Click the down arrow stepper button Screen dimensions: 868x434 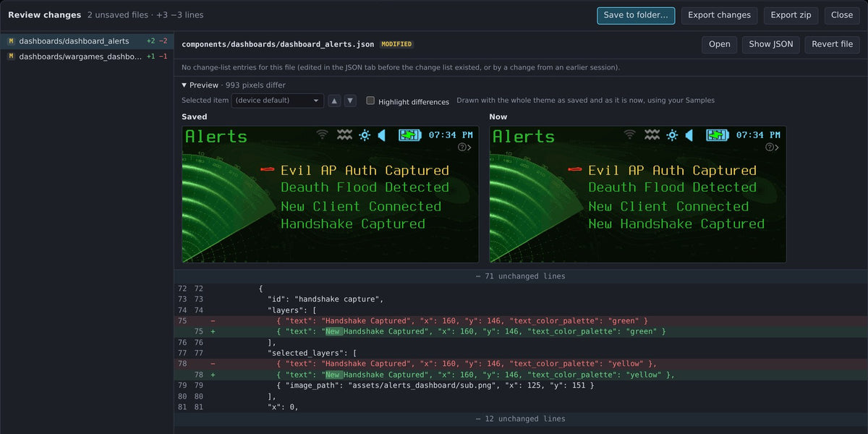(350, 101)
